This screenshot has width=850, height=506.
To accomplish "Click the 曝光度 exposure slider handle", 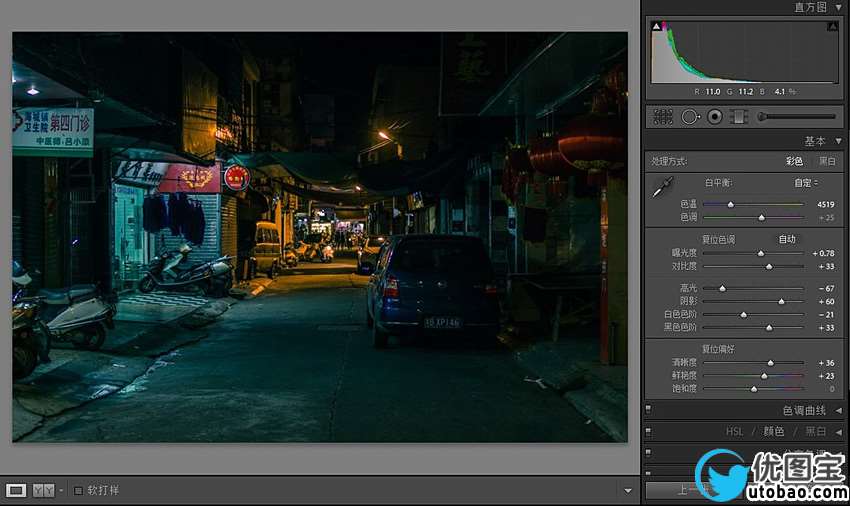I will click(x=760, y=254).
